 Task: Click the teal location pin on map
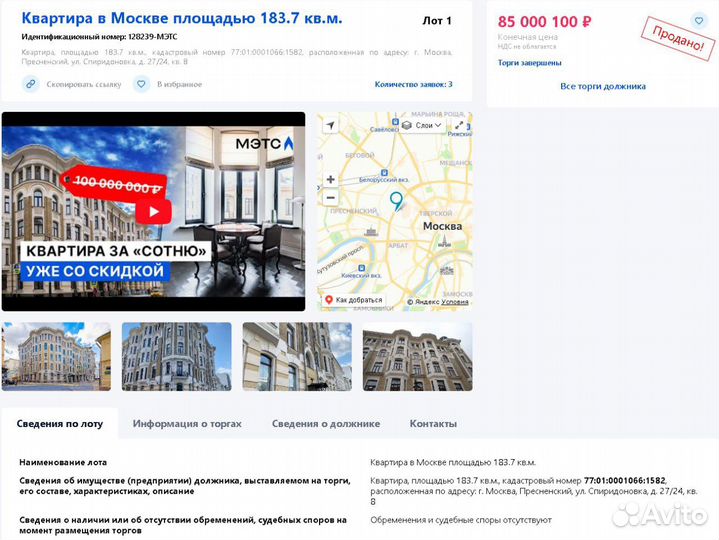[396, 201]
